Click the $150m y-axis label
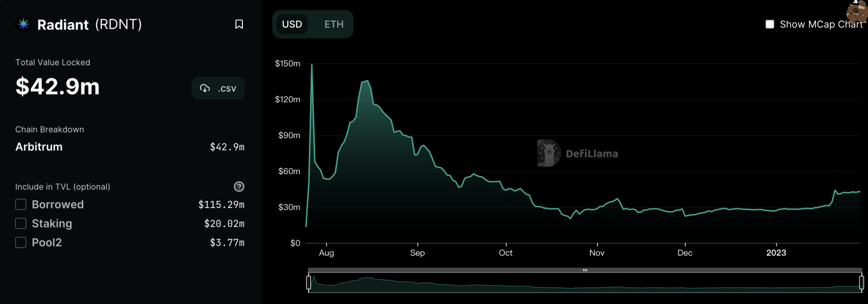Image resolution: width=868 pixels, height=304 pixels. [288, 63]
